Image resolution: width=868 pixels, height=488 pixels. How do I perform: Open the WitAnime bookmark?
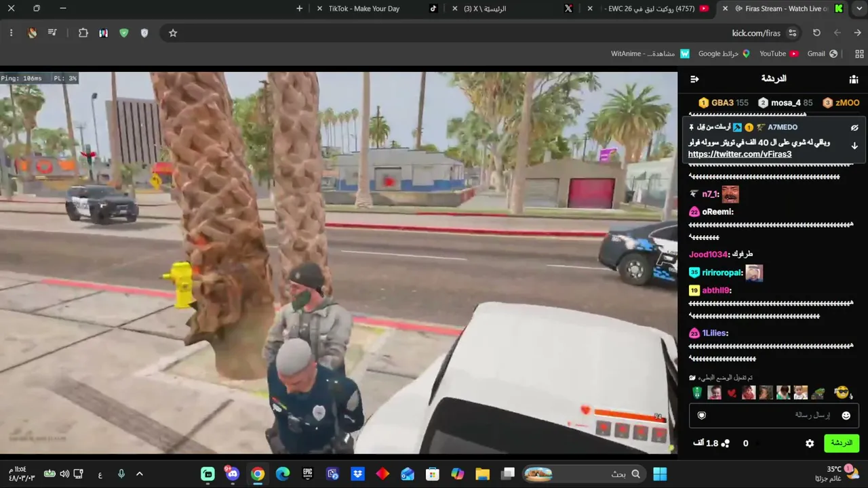(x=650, y=54)
